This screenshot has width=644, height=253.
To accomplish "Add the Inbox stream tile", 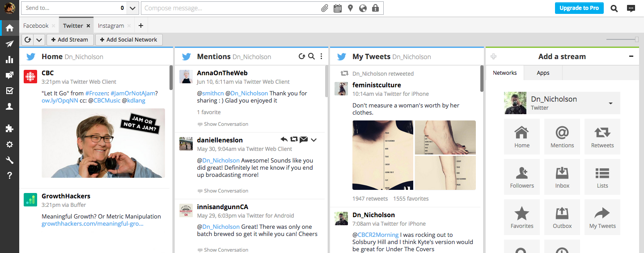I will 562,176.
